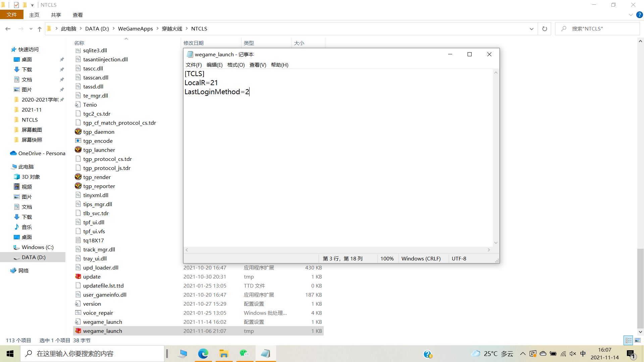Image resolution: width=644 pixels, height=362 pixels.
Task: Select the tgp_launcher file icon
Action: pyautogui.click(x=78, y=150)
